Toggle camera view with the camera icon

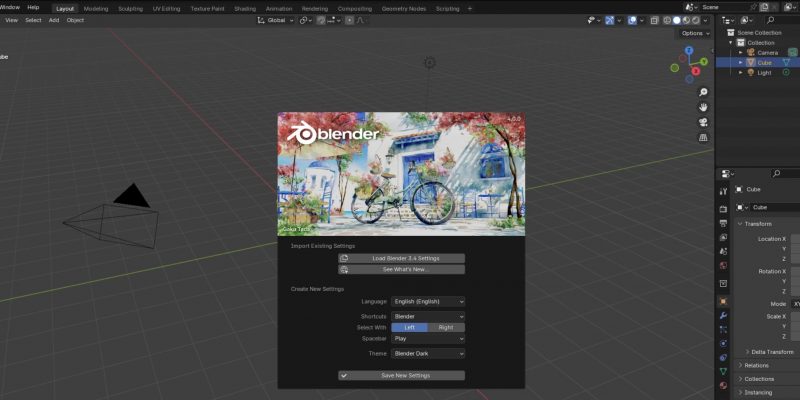pos(704,122)
